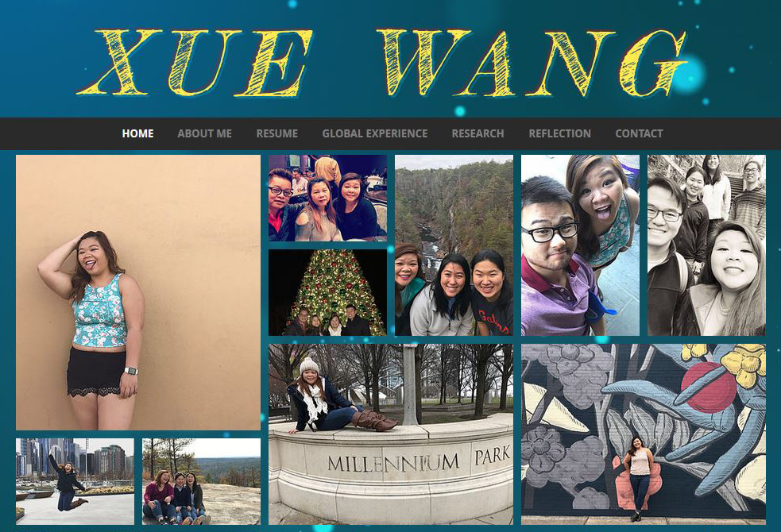The width and height of the screenshot is (781, 532).
Task: Open the HOME navigation tab
Action: pos(137,133)
